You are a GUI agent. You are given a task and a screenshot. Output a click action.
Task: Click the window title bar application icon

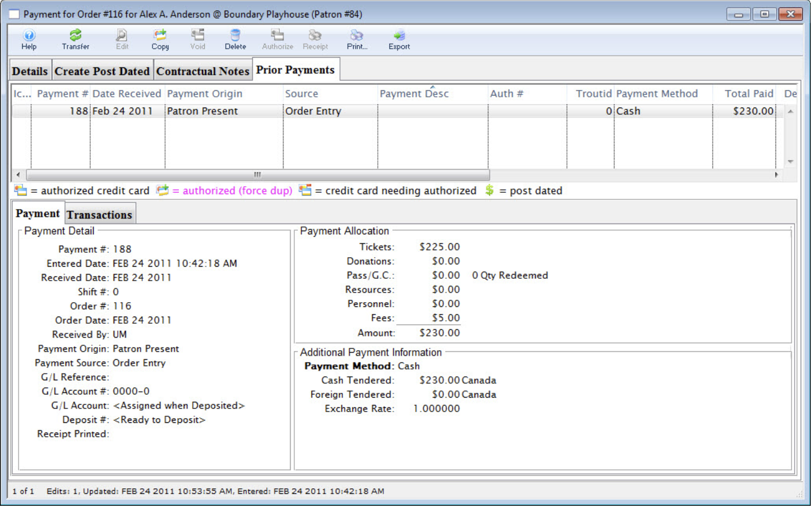coord(14,14)
